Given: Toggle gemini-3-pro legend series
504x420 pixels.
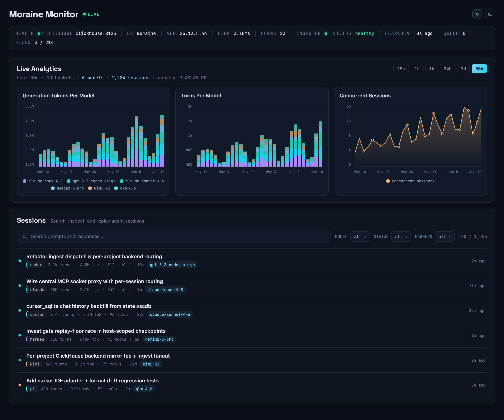Looking at the screenshot, I should (68, 188).
